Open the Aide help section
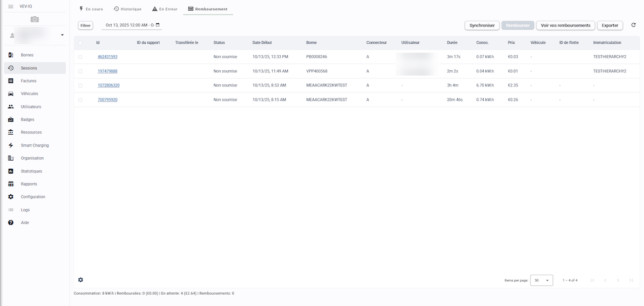644x306 pixels. 25,223
